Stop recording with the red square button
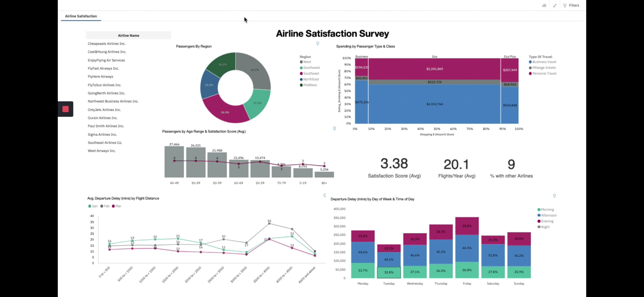The width and height of the screenshot is (644, 297). [66, 109]
